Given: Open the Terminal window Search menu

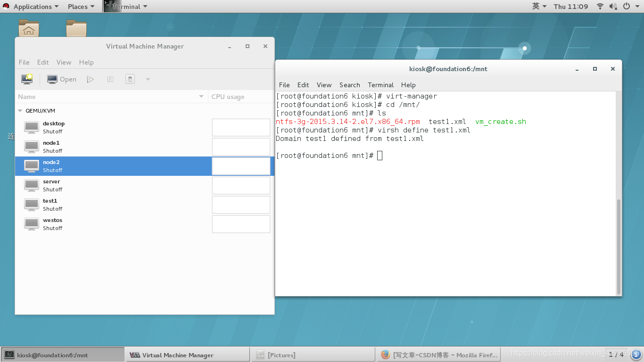Looking at the screenshot, I should point(349,85).
